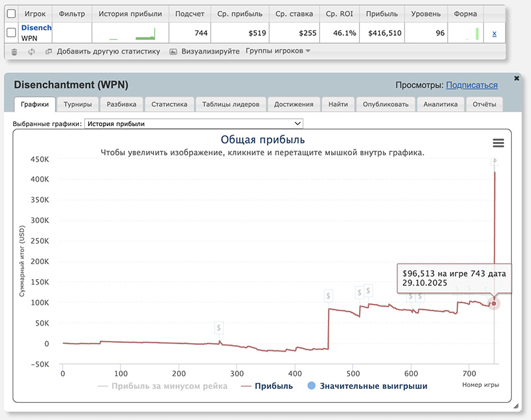
Task: Open the chart hamburger menu
Action: [498, 143]
